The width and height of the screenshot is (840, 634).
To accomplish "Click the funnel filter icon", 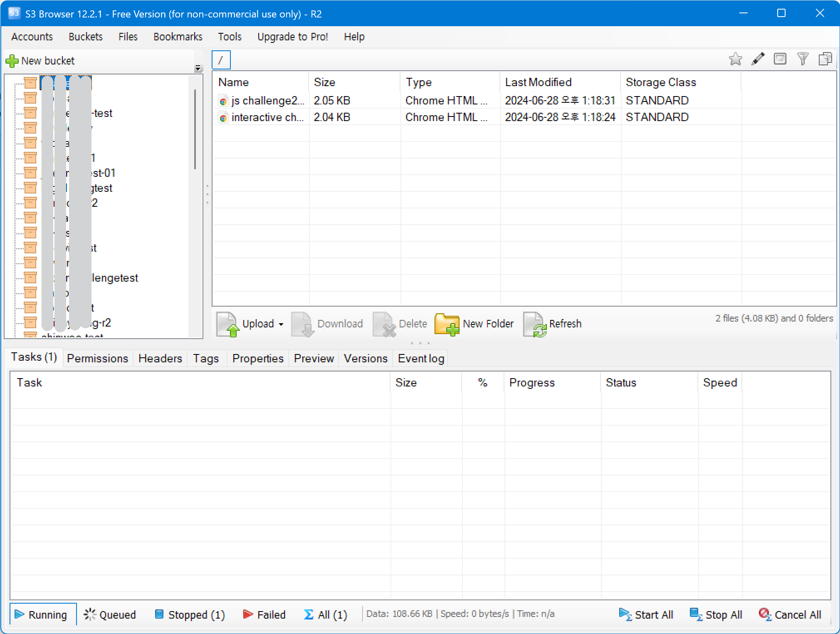I will point(803,59).
